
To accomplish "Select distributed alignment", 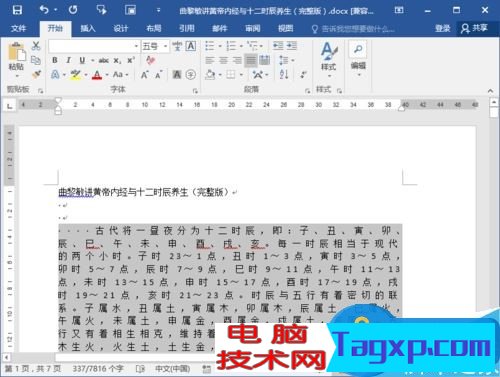I will point(264,60).
